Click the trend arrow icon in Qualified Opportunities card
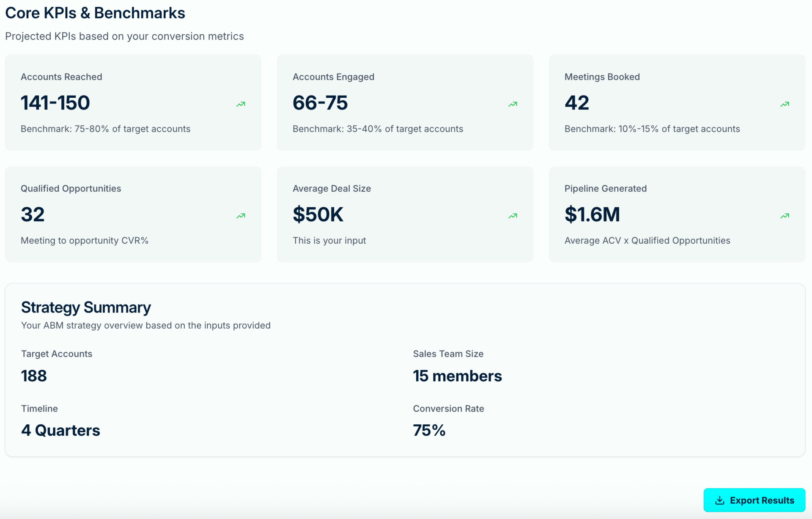Screen dimensions: 812x519 241,216
